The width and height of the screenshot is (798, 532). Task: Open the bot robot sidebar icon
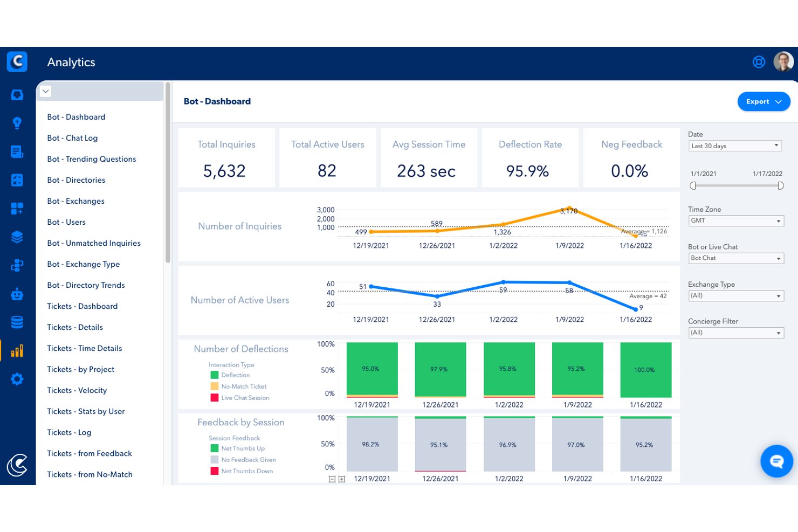pyautogui.click(x=17, y=294)
